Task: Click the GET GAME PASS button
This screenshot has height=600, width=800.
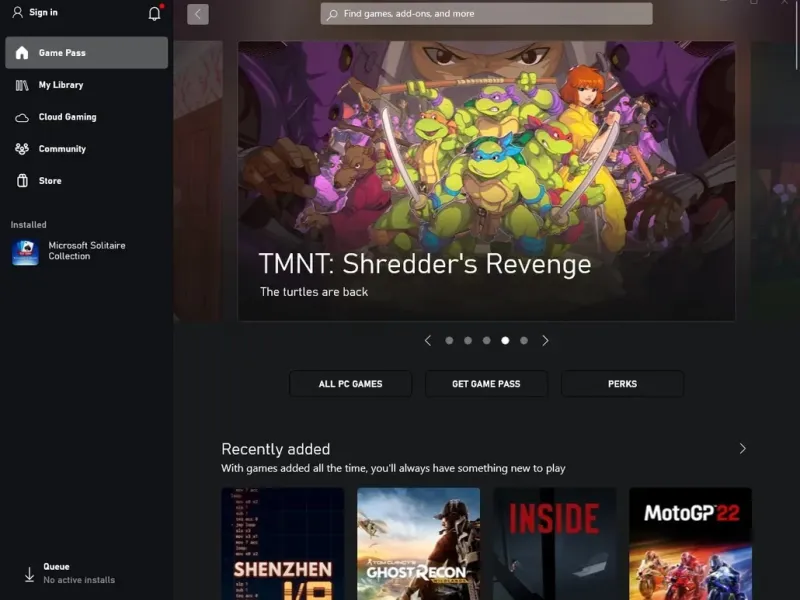Action: 486,384
